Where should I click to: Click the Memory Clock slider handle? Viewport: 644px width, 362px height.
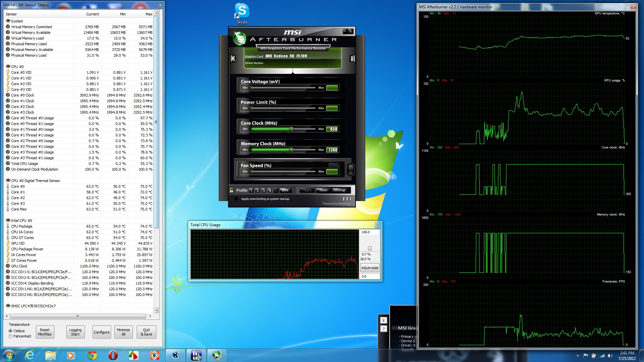pos(291,149)
